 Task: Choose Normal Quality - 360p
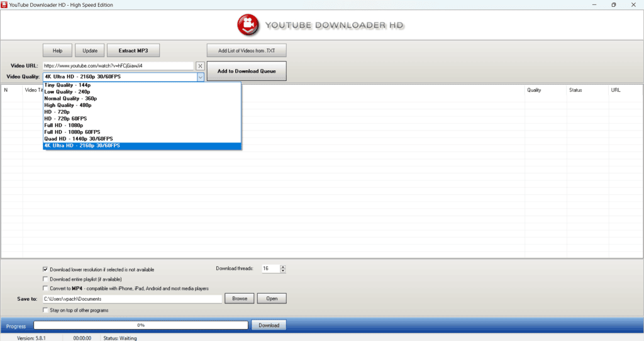142,99
